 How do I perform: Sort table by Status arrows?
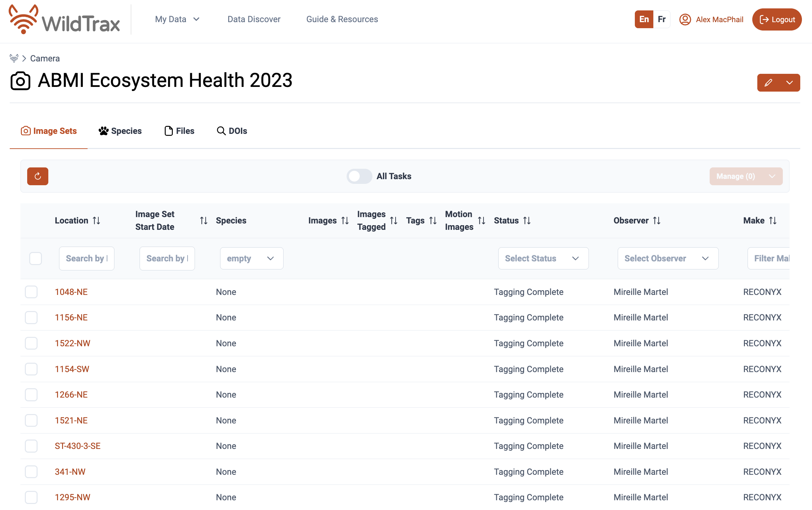pos(527,220)
